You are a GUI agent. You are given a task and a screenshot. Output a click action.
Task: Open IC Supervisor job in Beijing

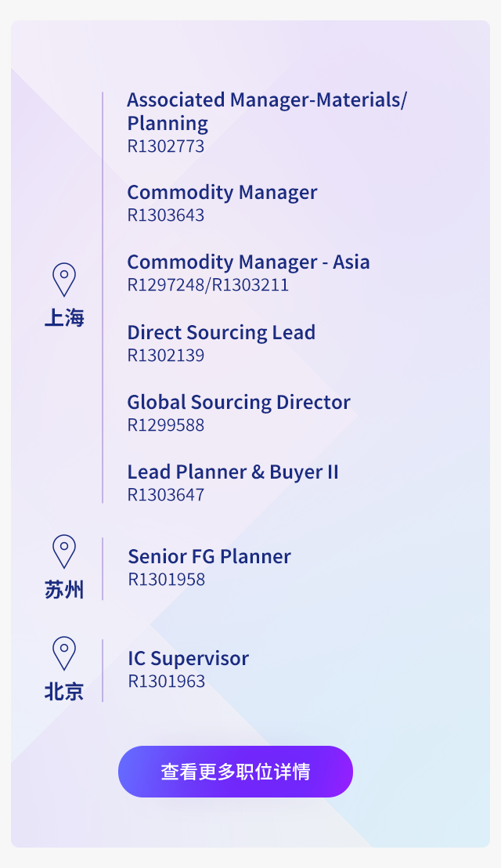coord(188,658)
